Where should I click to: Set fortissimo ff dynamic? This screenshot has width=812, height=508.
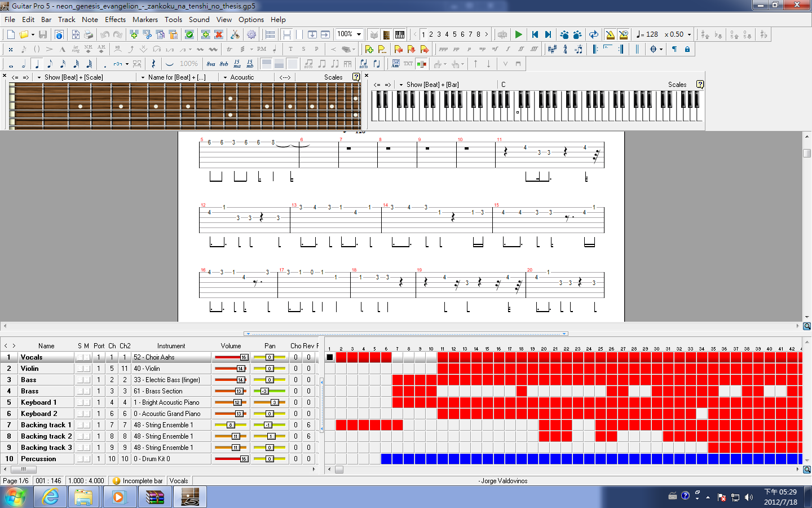pos(521,49)
